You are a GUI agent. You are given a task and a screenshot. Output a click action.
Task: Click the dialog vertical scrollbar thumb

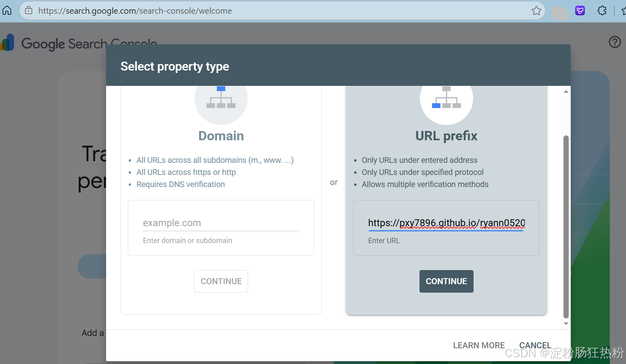(566, 227)
